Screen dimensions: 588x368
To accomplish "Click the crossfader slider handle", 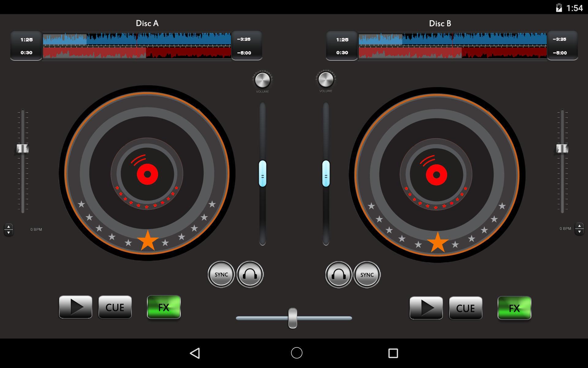I will tap(292, 318).
